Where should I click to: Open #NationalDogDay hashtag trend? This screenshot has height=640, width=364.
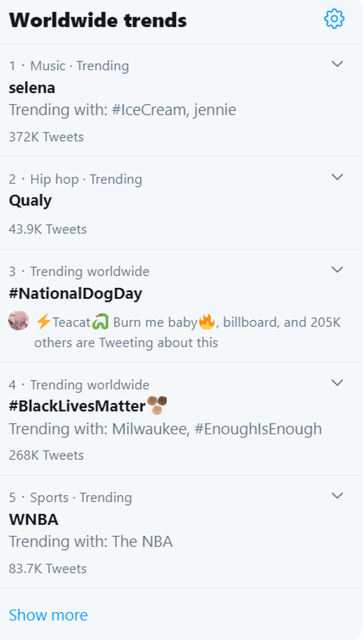click(x=75, y=294)
